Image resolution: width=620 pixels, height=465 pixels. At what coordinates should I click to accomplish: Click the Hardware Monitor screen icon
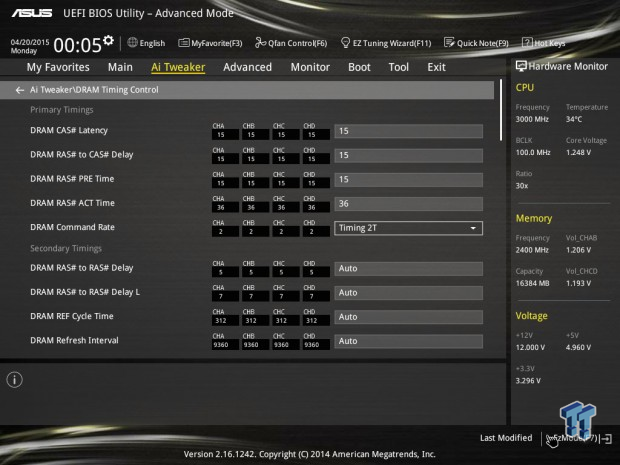(x=521, y=66)
